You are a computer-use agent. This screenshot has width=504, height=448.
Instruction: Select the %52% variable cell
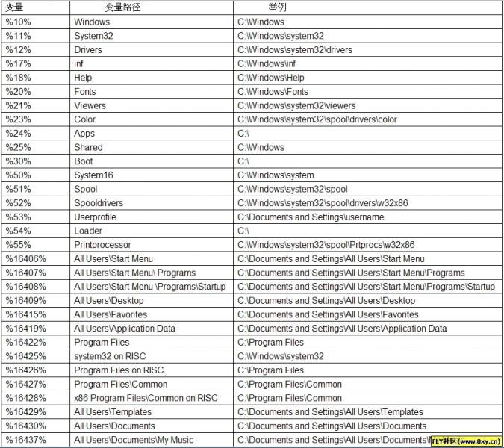[35, 203]
